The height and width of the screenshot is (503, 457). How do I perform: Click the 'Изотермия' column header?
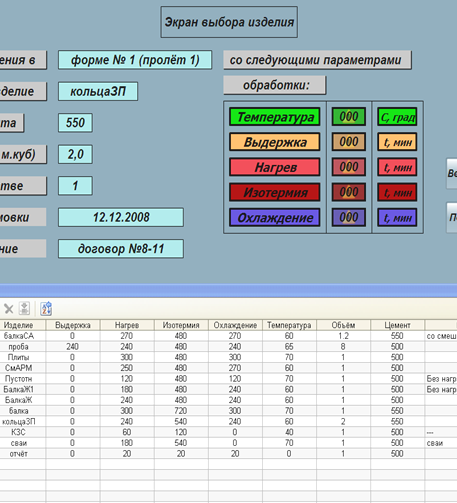181,325
